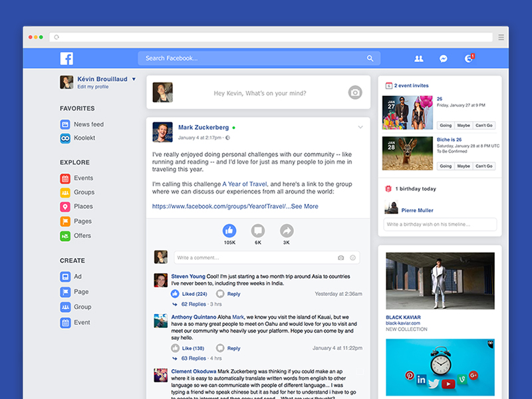
Task: Click the camera icon in status composer
Action: click(x=355, y=92)
